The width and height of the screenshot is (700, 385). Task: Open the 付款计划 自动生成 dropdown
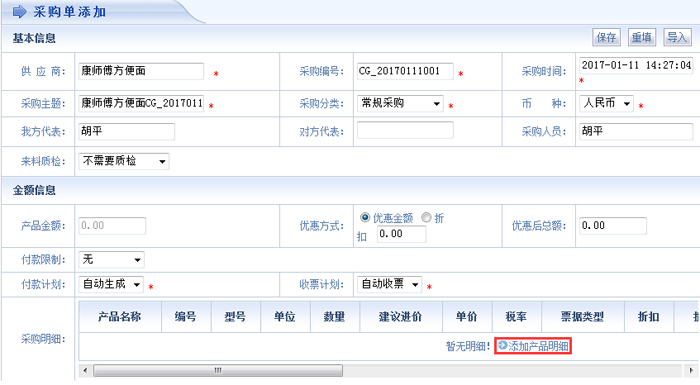tap(111, 284)
